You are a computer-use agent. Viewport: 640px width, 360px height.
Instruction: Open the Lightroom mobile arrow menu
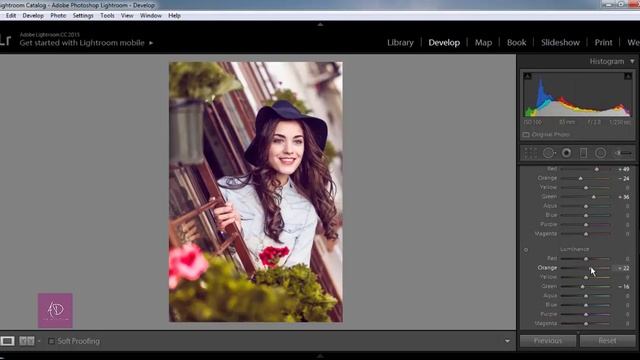click(x=151, y=43)
